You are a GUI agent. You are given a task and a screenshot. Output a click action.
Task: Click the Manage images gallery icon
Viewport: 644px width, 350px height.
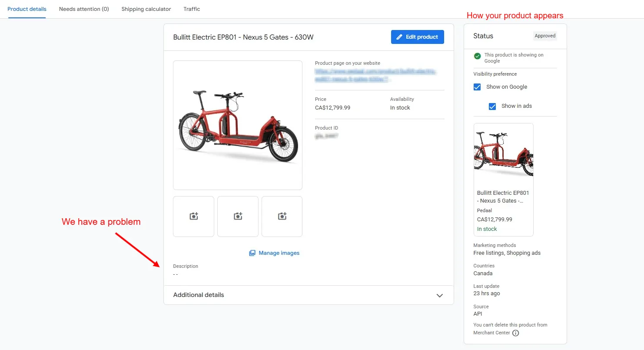click(x=252, y=253)
